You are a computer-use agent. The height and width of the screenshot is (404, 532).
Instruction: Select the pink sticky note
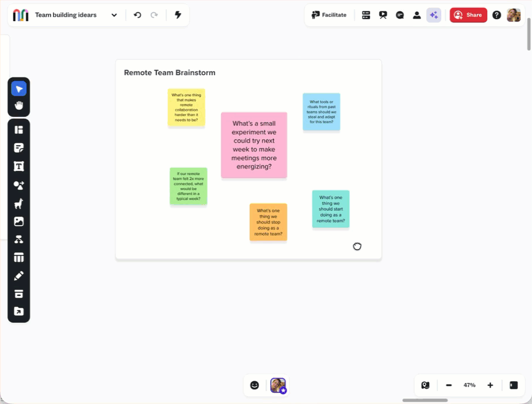(x=254, y=145)
